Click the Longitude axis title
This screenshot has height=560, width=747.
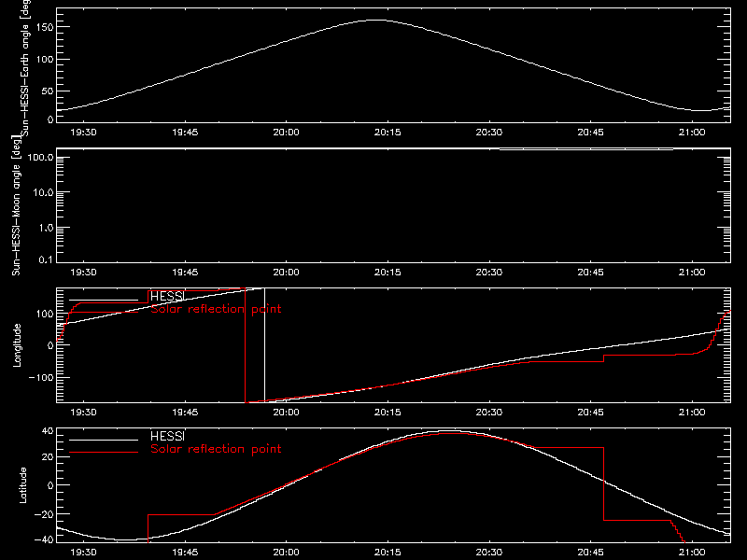[x=17, y=345]
